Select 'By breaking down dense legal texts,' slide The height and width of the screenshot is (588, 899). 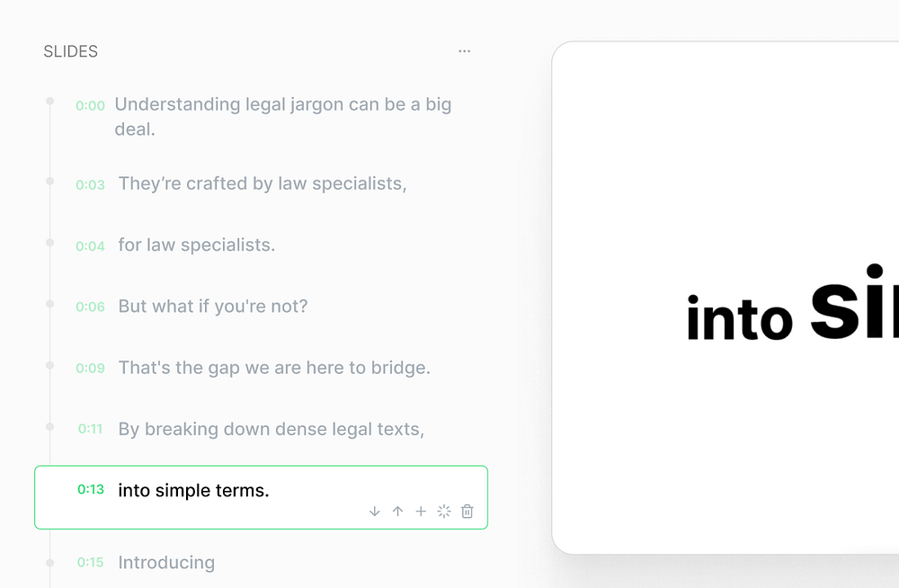[271, 429]
